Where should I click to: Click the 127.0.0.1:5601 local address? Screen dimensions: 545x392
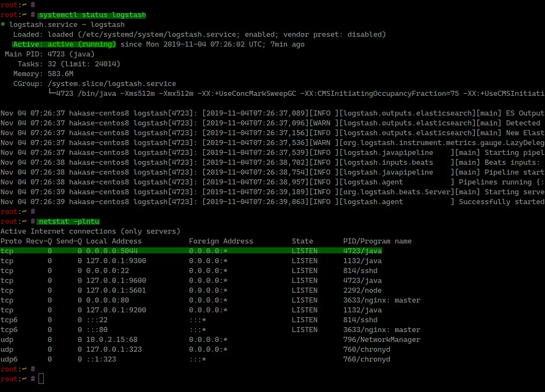[x=116, y=291]
